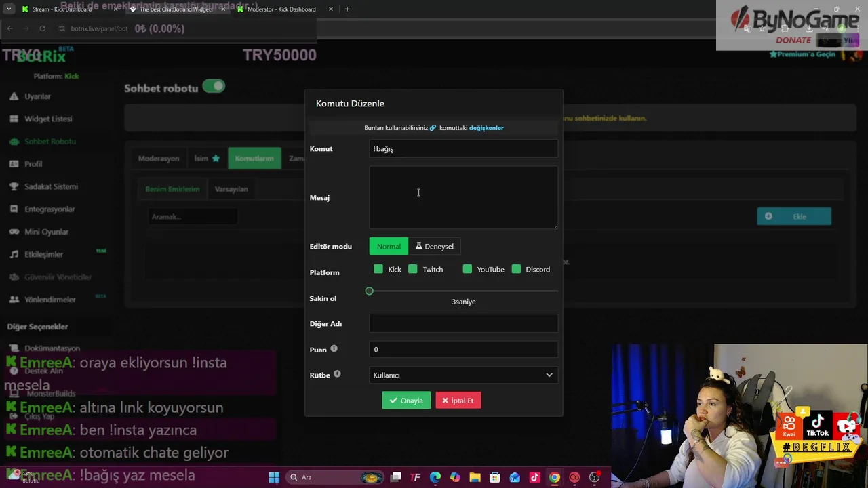Image resolution: width=868 pixels, height=488 pixels.
Task: Open the Copilot taskbar icon
Action: coord(455,477)
